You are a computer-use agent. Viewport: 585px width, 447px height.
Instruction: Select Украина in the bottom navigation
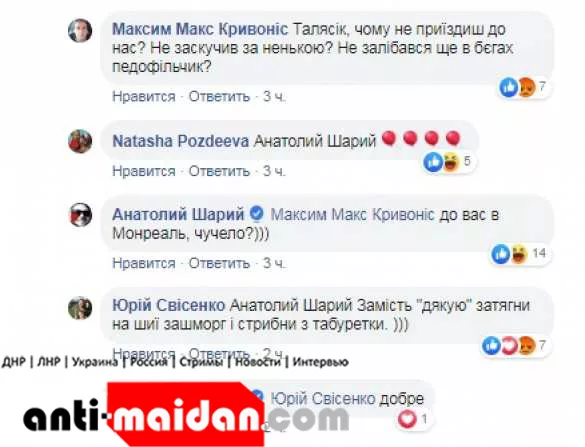click(x=94, y=362)
